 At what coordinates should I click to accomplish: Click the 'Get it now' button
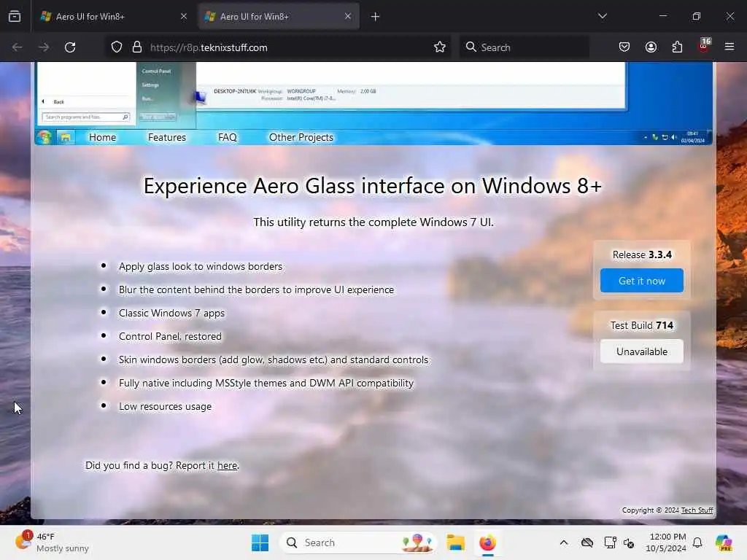tap(642, 281)
